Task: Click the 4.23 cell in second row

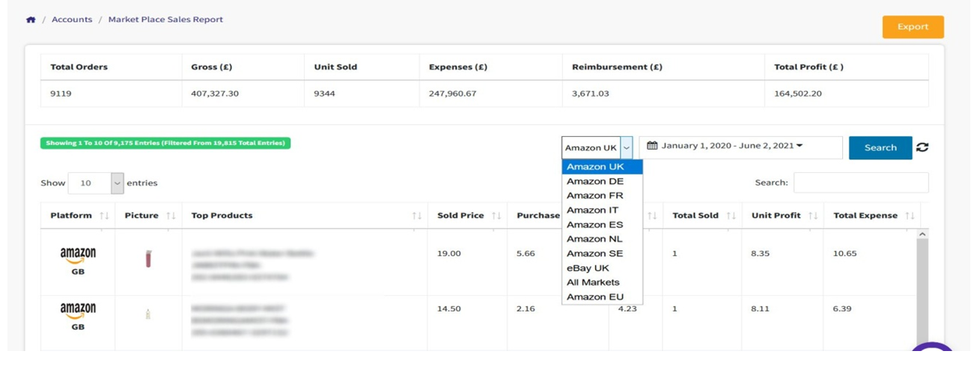Action: tap(627, 308)
